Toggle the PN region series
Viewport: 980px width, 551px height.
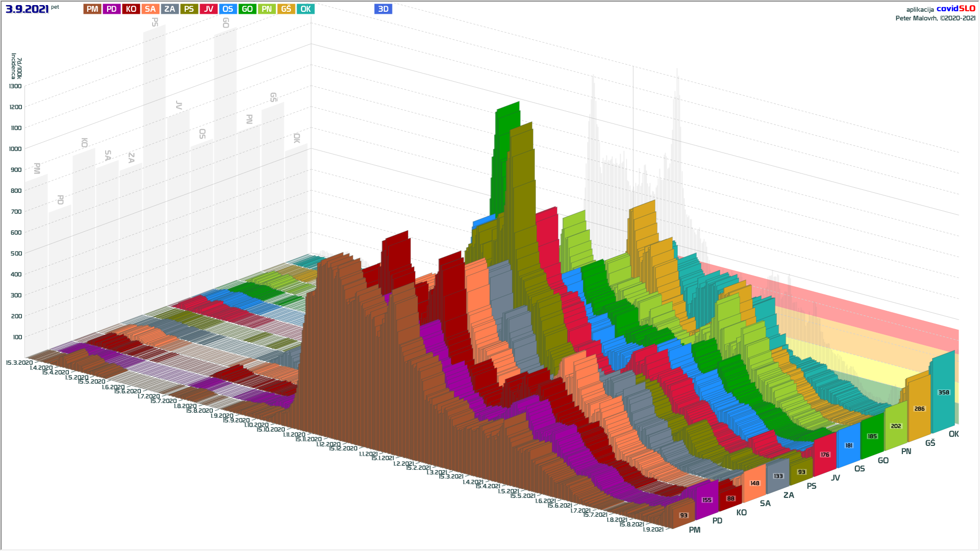(x=266, y=9)
